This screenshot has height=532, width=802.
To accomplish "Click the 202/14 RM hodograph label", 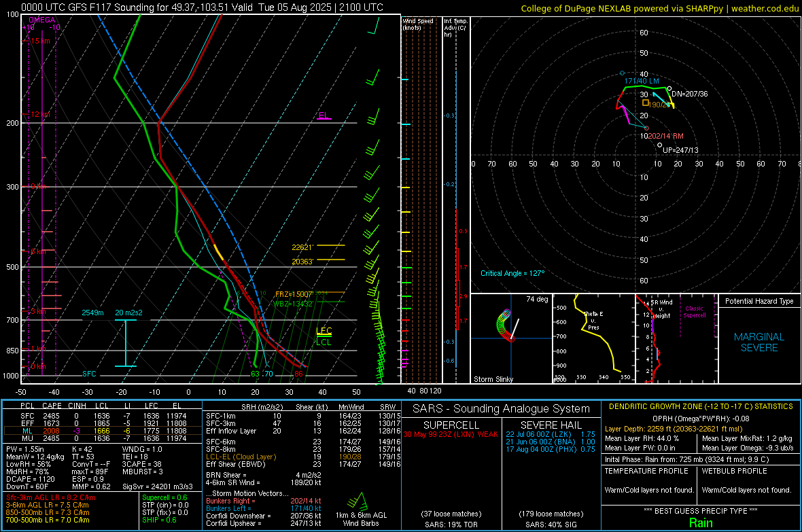I will (665, 136).
